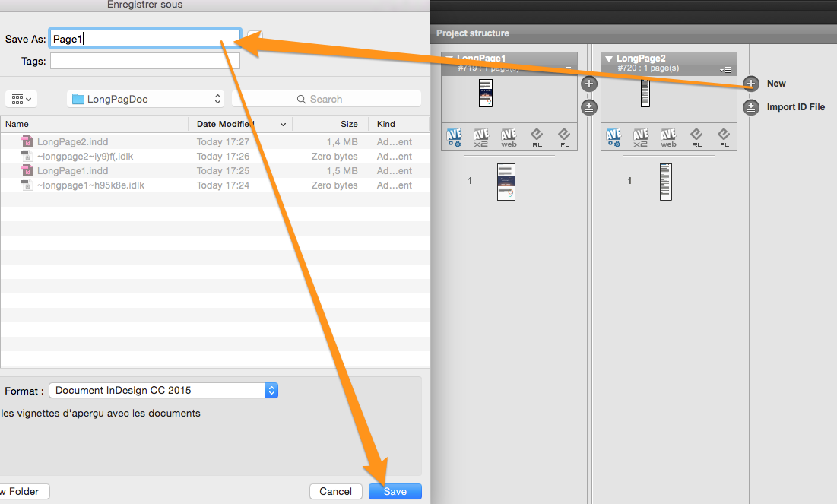This screenshot has height=504, width=837.
Task: Click the plus icon beside New
Action: coord(751,84)
